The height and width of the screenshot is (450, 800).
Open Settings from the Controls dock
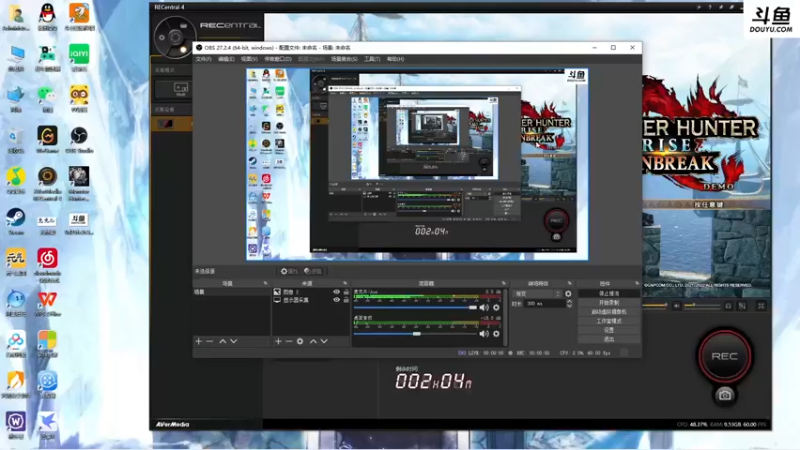pos(609,330)
